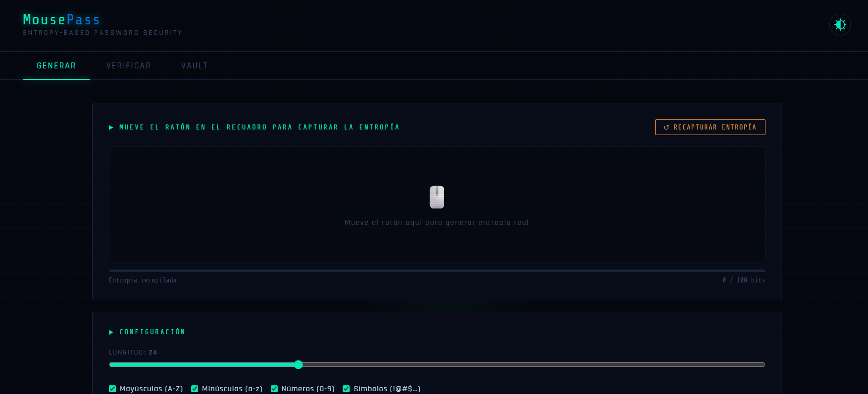
Task: Click 'Mueve el ratón aquí' hint text
Action: (437, 222)
